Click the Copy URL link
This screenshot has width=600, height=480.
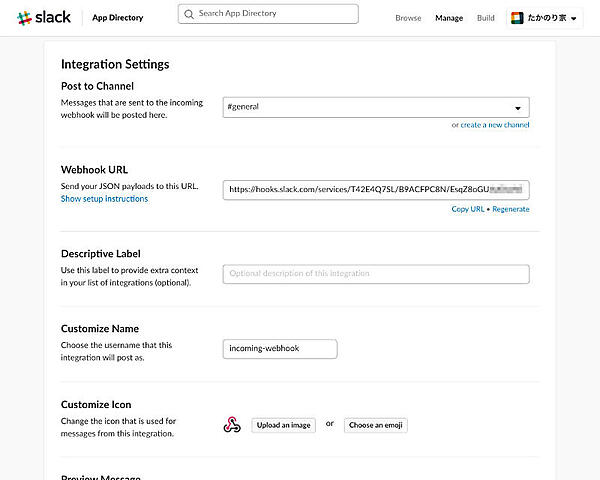click(x=467, y=209)
